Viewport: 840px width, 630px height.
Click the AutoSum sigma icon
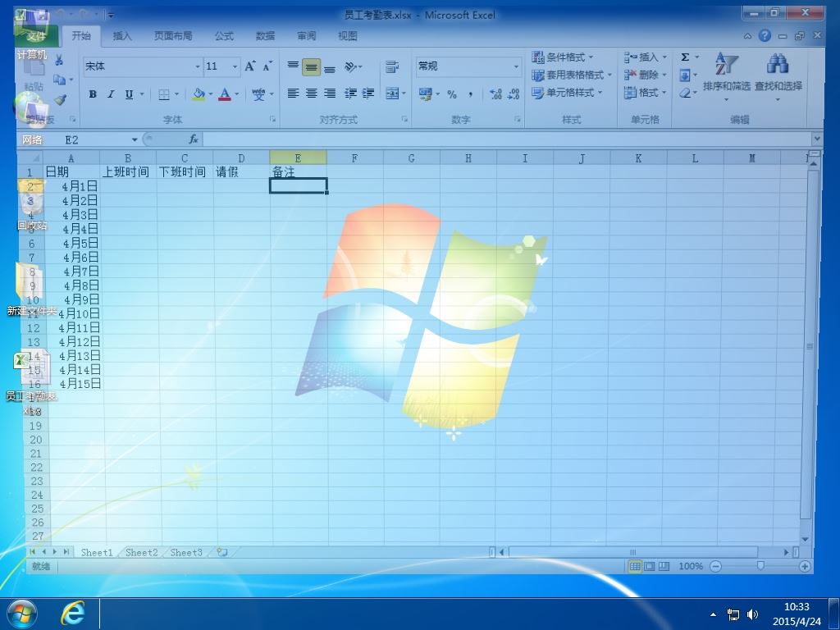685,57
